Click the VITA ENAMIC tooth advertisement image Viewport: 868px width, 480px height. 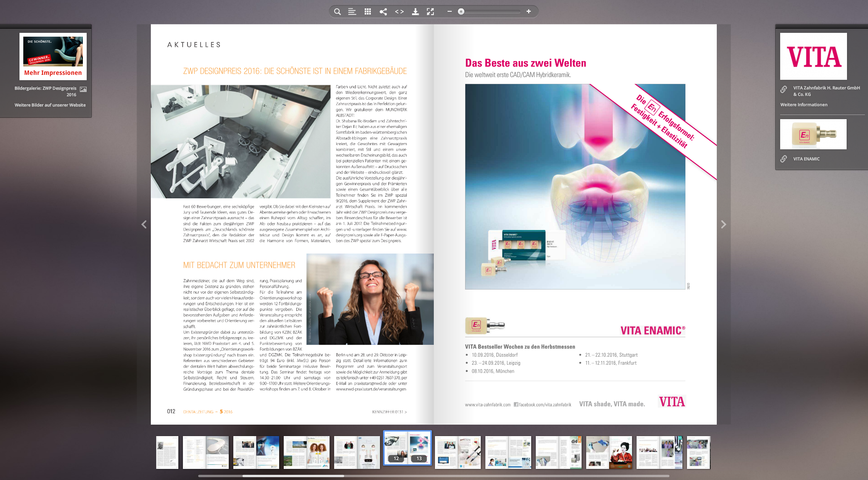(575, 186)
